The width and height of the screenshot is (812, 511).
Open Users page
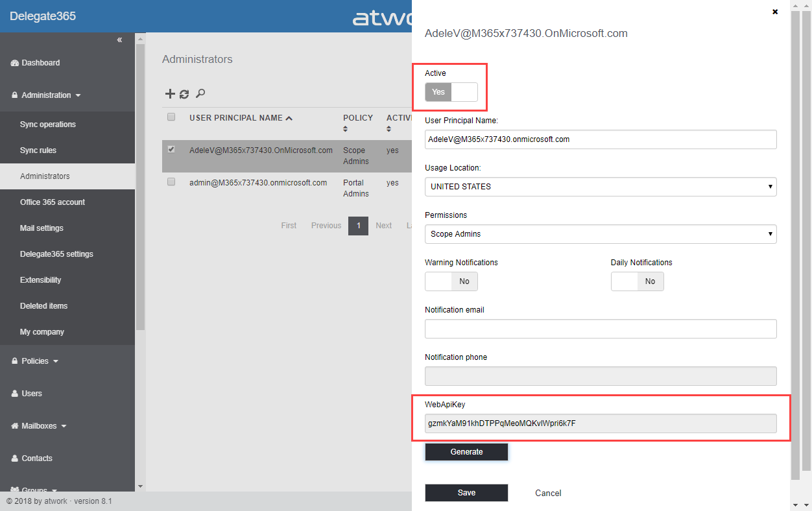click(x=31, y=394)
